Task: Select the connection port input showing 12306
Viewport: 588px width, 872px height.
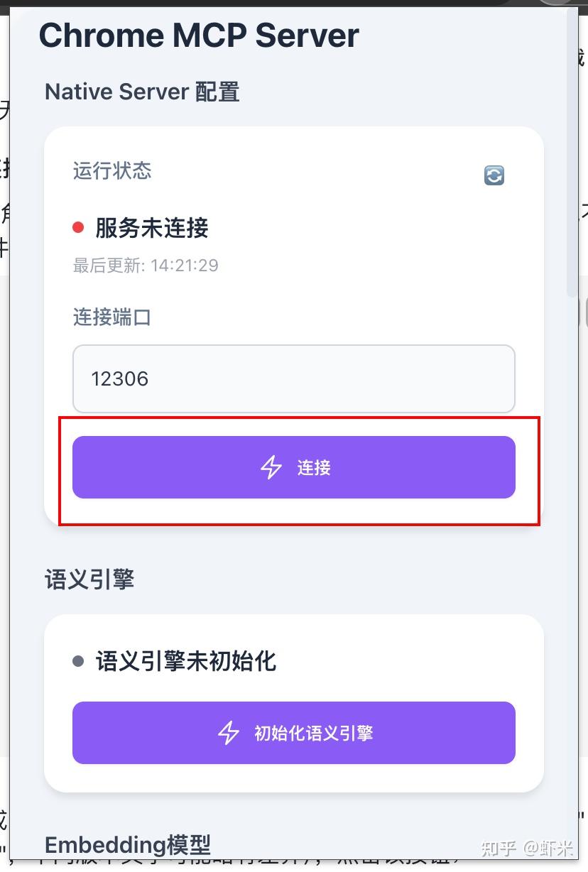Action: (x=293, y=378)
